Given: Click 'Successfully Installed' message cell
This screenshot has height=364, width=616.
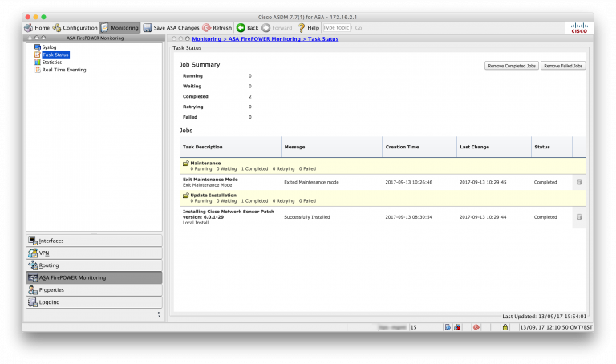Looking at the screenshot, I should (307, 217).
